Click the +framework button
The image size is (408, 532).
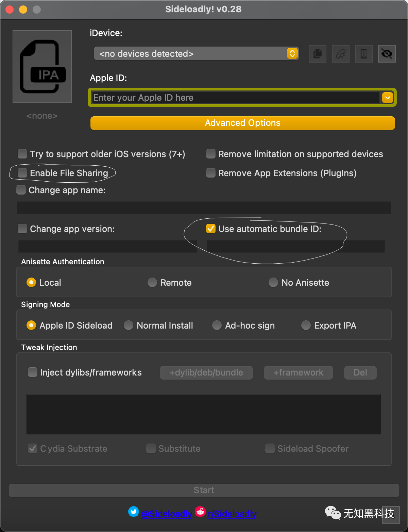pyautogui.click(x=299, y=373)
